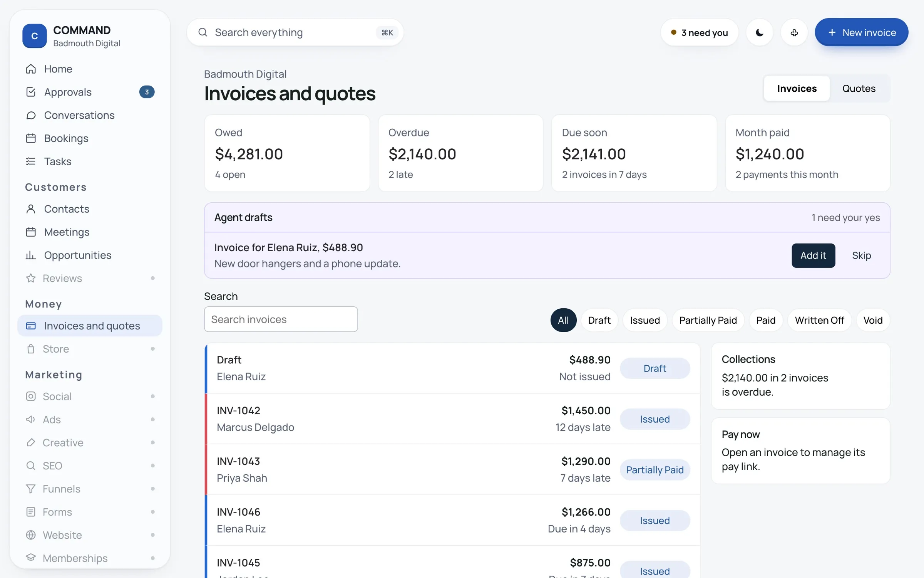Open Bookings calendar in sidebar

(90, 138)
